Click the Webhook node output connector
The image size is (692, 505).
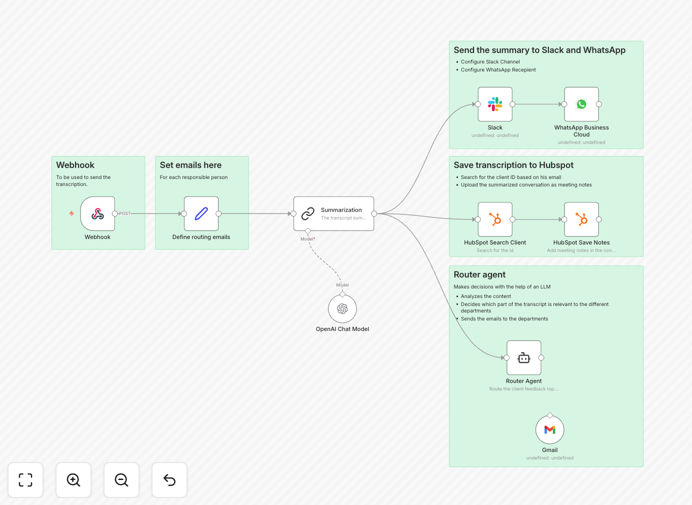(x=115, y=214)
